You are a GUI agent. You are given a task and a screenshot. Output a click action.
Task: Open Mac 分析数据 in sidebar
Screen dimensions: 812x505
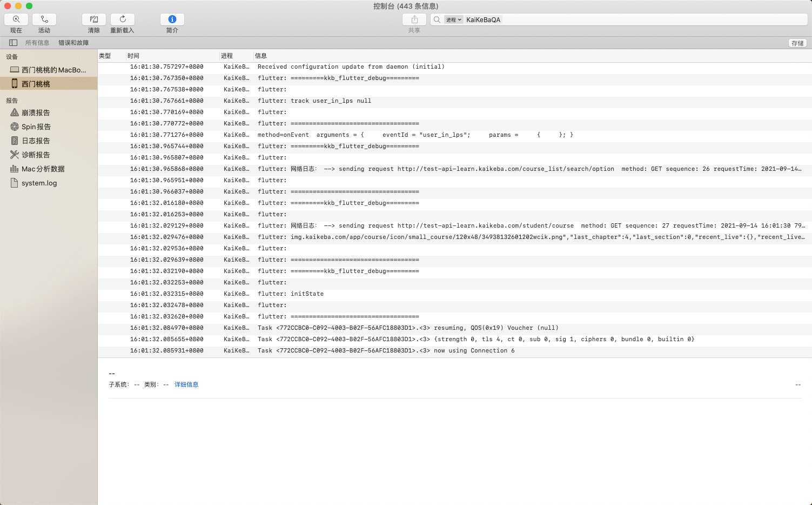pos(43,169)
